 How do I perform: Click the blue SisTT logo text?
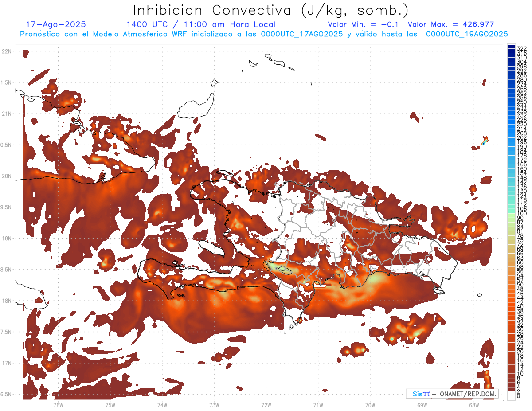(421, 394)
